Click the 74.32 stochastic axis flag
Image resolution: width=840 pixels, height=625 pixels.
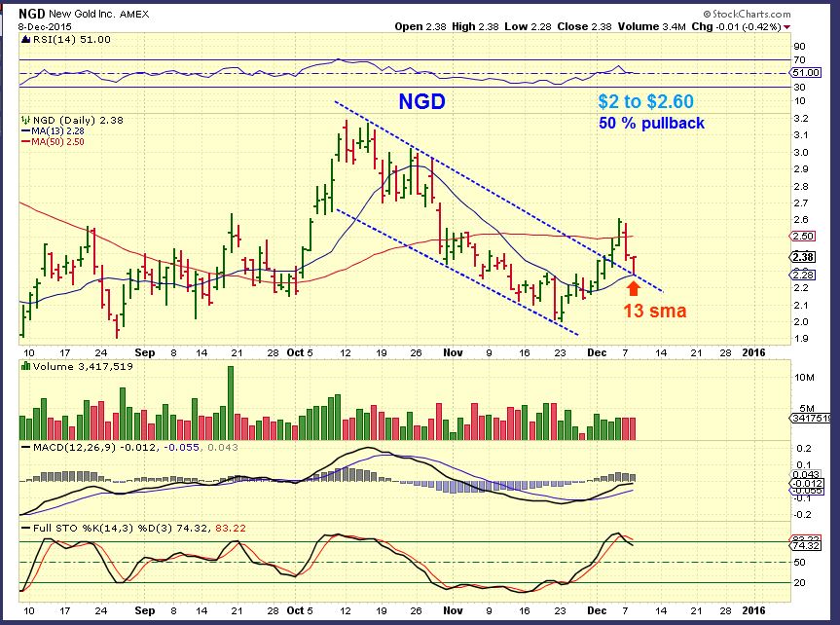pos(806,546)
